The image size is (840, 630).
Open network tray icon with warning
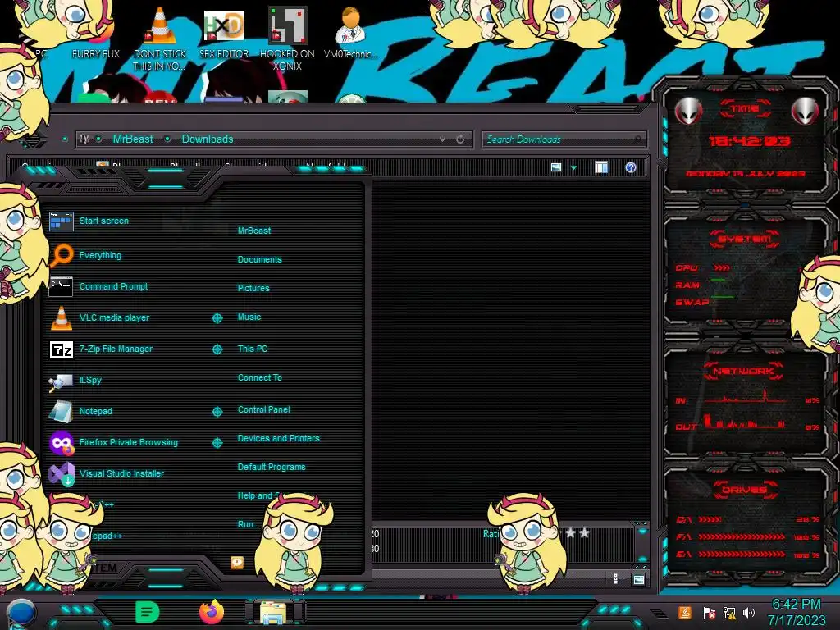[x=729, y=613]
